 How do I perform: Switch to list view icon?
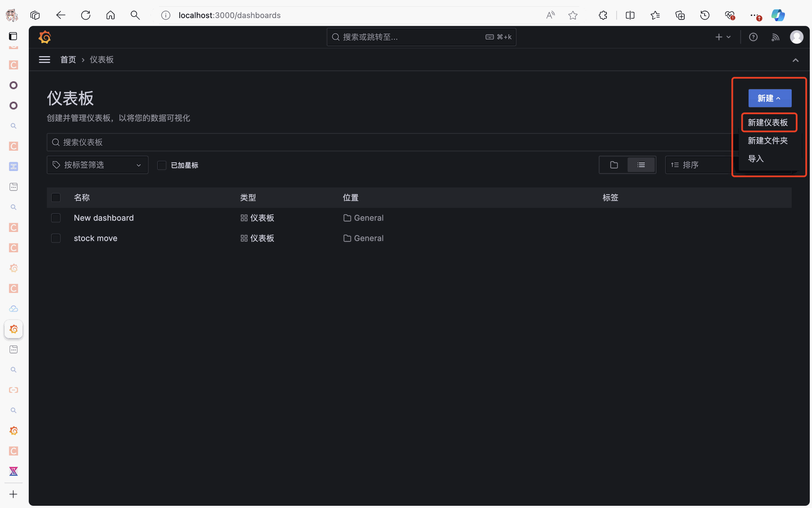[641, 165]
